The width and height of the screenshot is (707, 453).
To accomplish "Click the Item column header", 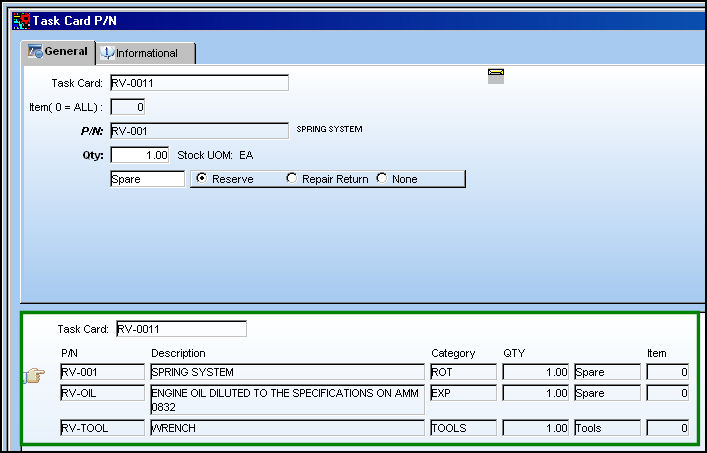I will [x=656, y=353].
